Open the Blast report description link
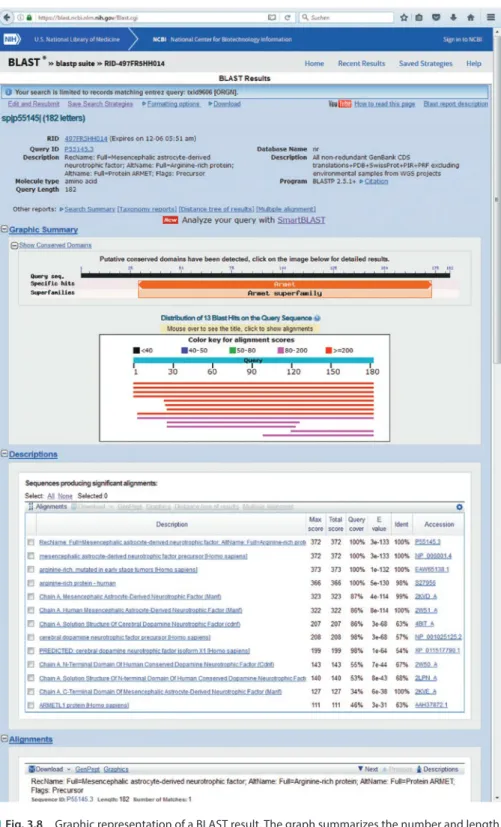Viewport: 501px width, 827px height. tap(456, 104)
